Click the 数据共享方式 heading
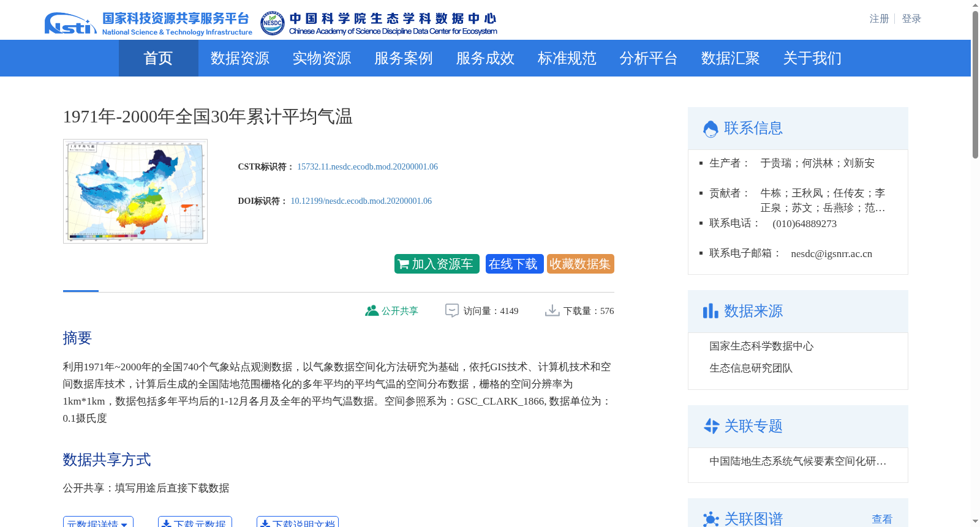The image size is (980, 527). coord(107,460)
